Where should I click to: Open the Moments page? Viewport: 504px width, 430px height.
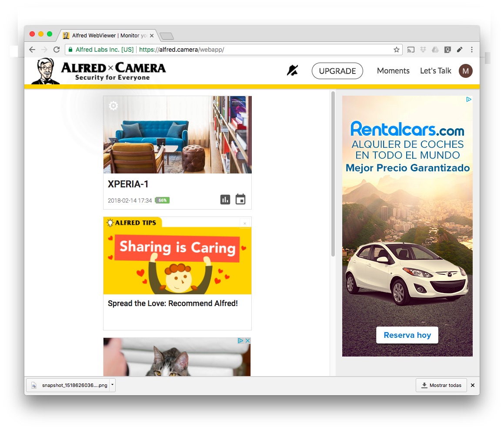(x=393, y=71)
